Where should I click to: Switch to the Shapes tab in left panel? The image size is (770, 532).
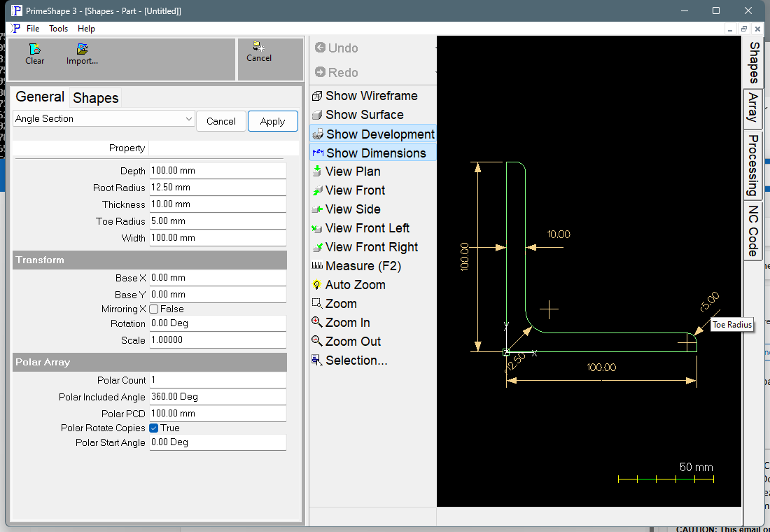[96, 98]
